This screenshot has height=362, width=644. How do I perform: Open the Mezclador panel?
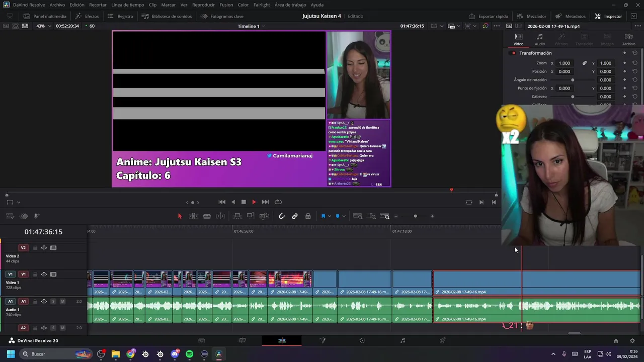[531, 16]
